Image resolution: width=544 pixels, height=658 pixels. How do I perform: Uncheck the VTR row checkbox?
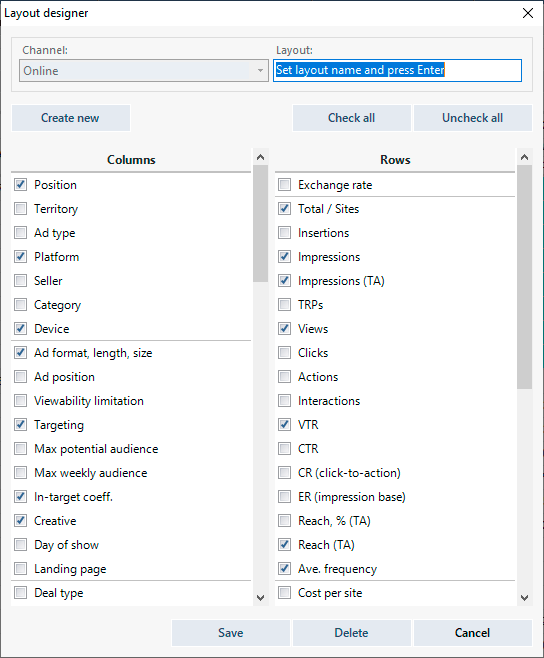[x=285, y=424]
